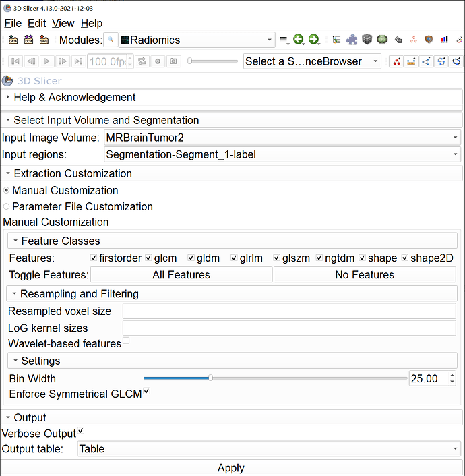The width and height of the screenshot is (465, 476).
Task: Click the No Features toggle button
Action: tap(365, 274)
